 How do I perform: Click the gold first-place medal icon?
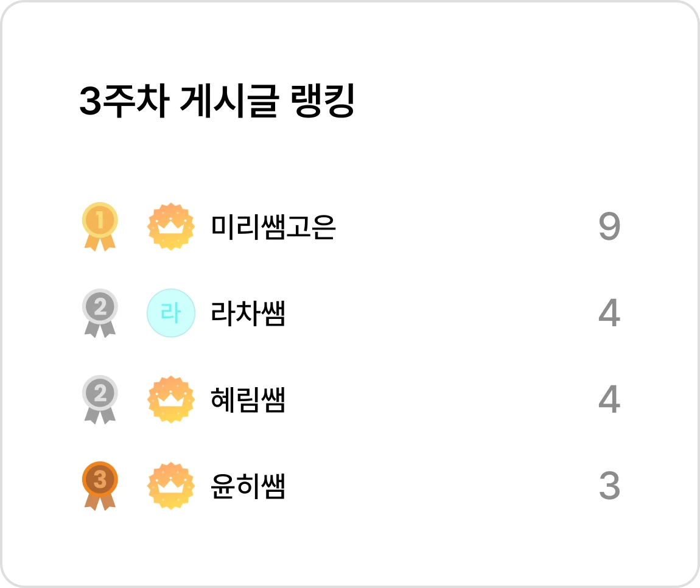tap(100, 227)
